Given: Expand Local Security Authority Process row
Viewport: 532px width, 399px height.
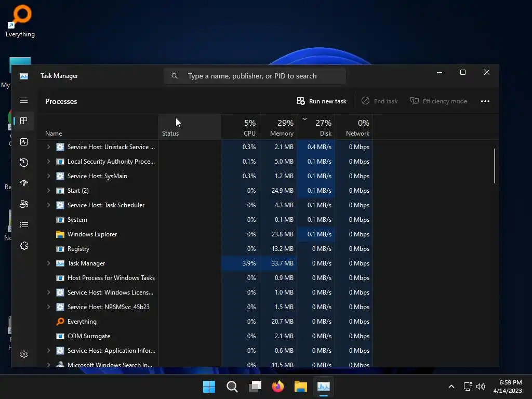Looking at the screenshot, I should click(x=48, y=162).
